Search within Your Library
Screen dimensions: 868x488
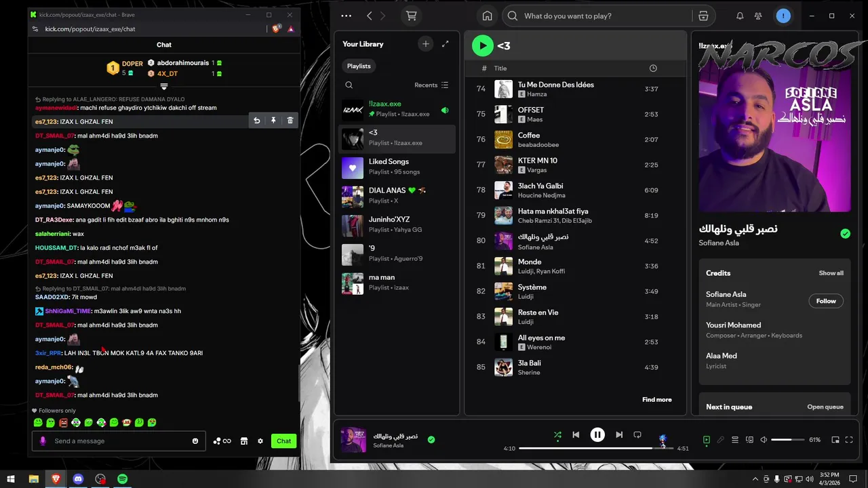coord(349,85)
